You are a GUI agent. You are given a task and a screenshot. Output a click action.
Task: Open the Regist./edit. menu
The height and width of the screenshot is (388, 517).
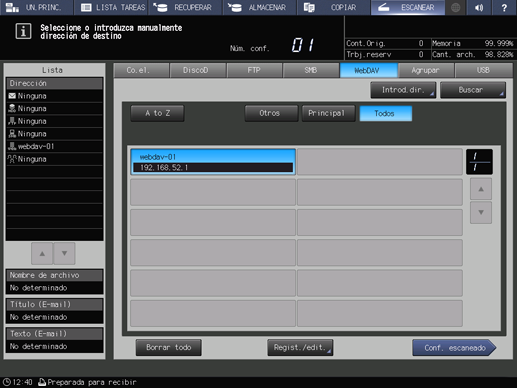tap(300, 348)
